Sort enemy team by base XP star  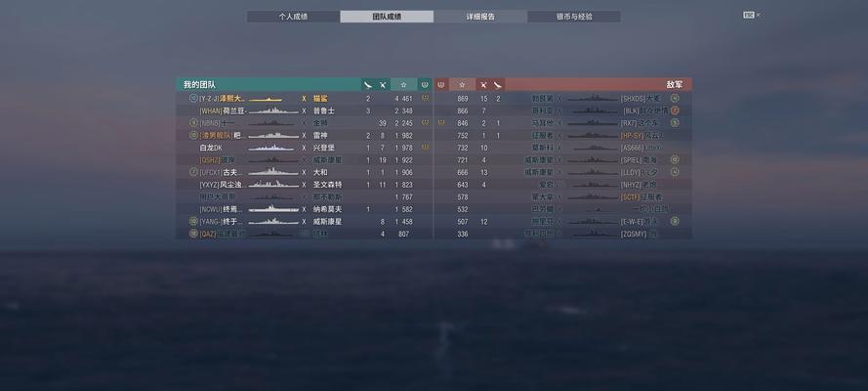tap(462, 85)
